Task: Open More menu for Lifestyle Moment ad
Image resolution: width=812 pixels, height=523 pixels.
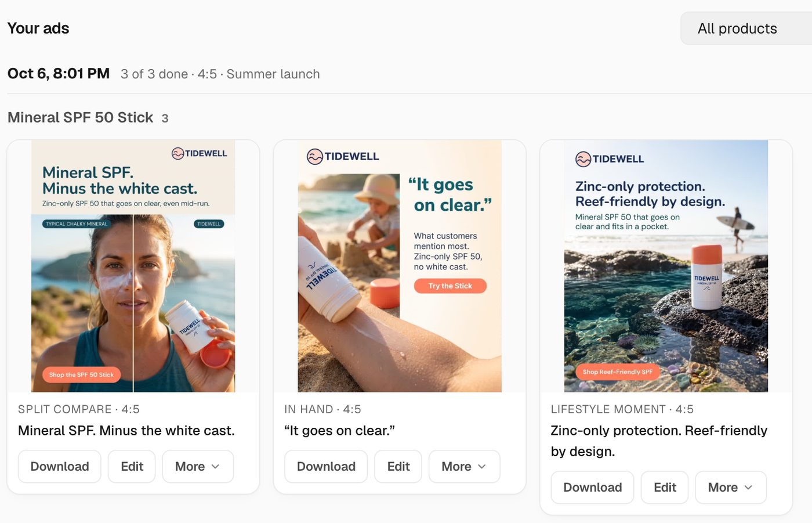Action: pyautogui.click(x=731, y=487)
